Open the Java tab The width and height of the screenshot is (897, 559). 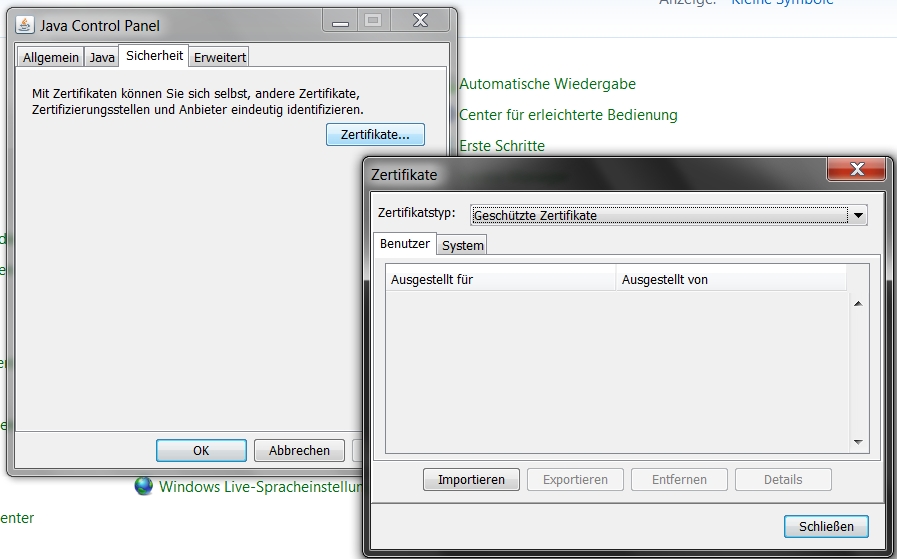pos(102,57)
